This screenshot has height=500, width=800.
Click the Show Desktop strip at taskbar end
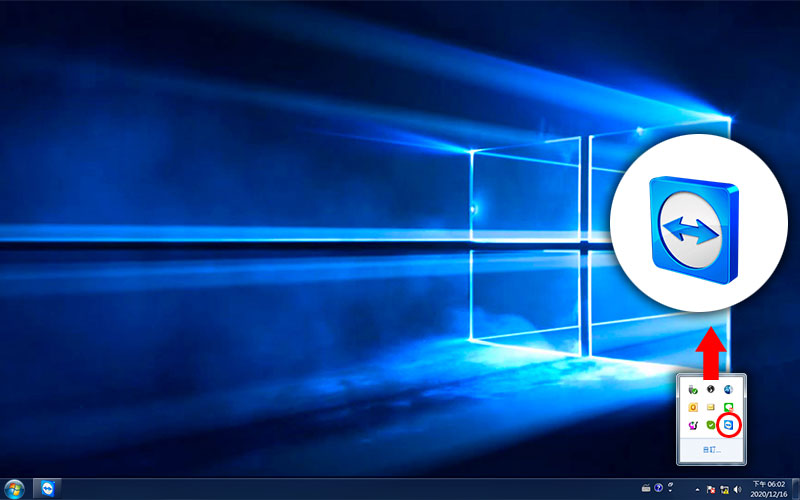[795, 489]
